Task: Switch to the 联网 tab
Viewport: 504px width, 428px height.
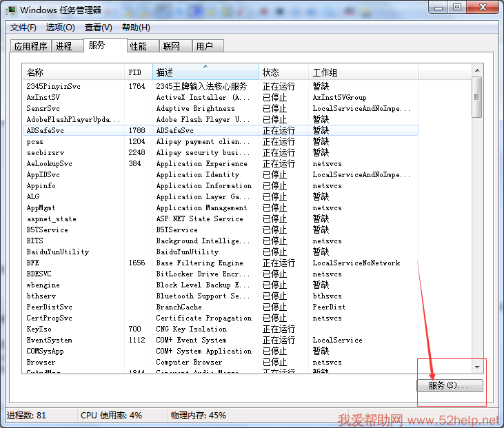Action: 172,46
